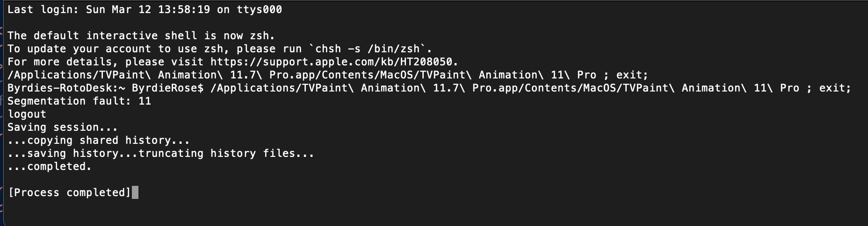Click the [Process completed] text
The image size is (868, 226).
coord(69,192)
